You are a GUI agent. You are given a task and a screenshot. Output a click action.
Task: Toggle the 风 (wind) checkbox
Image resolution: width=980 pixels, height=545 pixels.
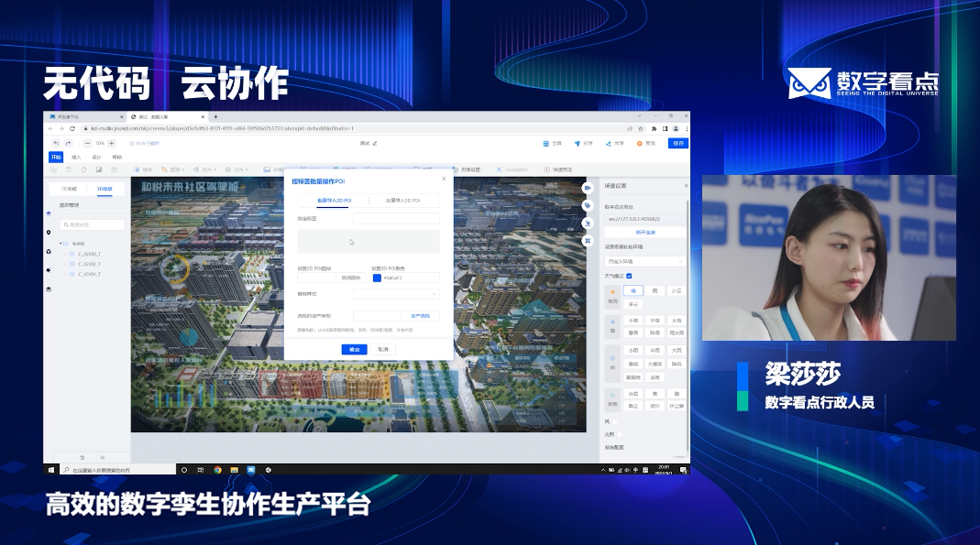point(613,422)
